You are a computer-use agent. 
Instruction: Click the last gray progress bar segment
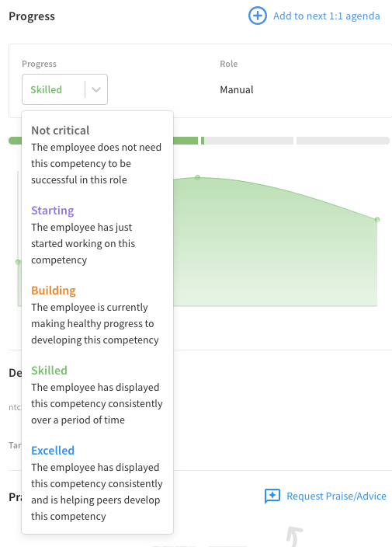343,141
